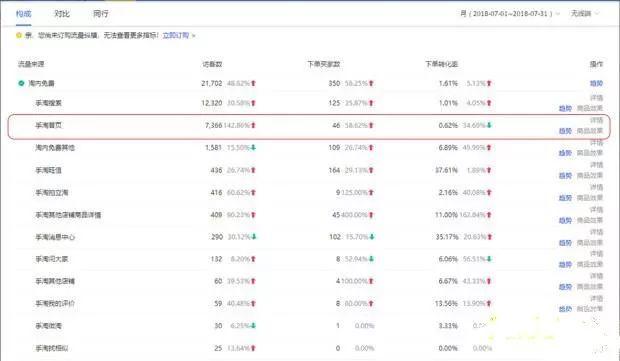Open 商品效果 for the 手淘消息中心 row
Viewport: 620px width, 361px height.
(590, 242)
